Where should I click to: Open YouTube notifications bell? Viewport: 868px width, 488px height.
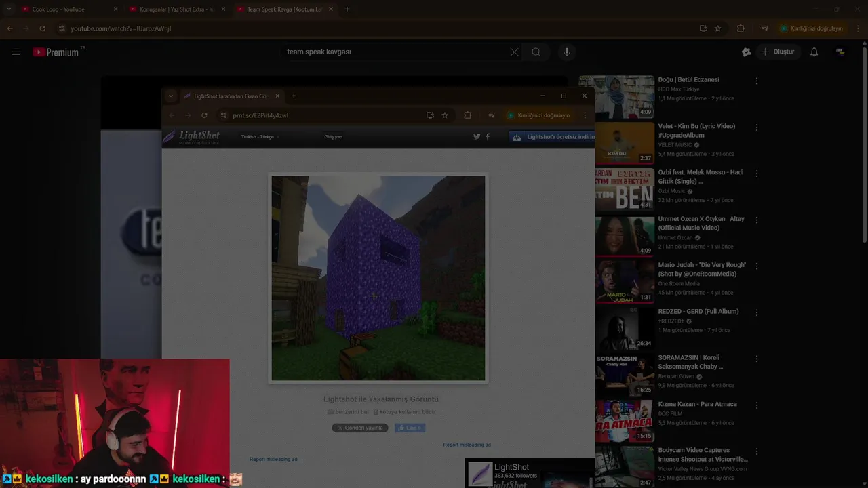(814, 52)
